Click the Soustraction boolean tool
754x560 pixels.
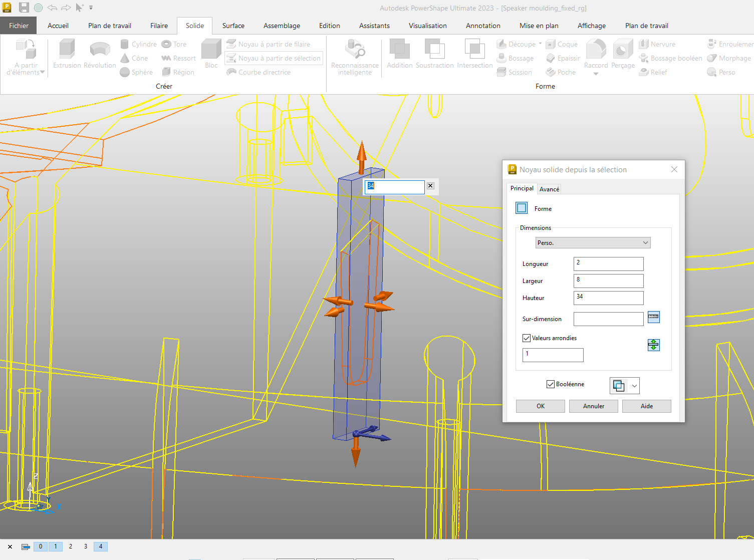(434, 55)
